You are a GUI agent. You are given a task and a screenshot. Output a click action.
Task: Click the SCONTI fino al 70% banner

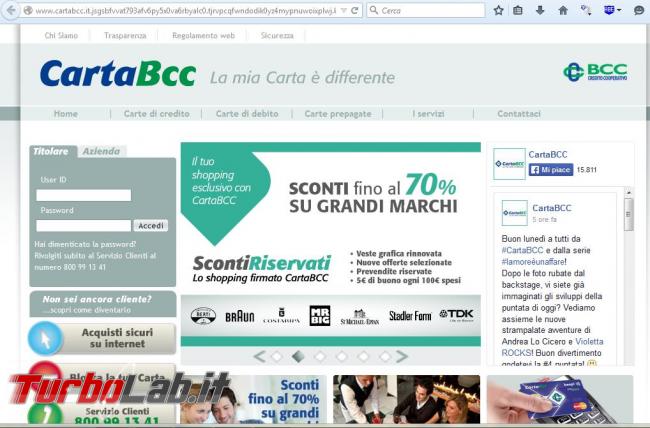coord(373,193)
